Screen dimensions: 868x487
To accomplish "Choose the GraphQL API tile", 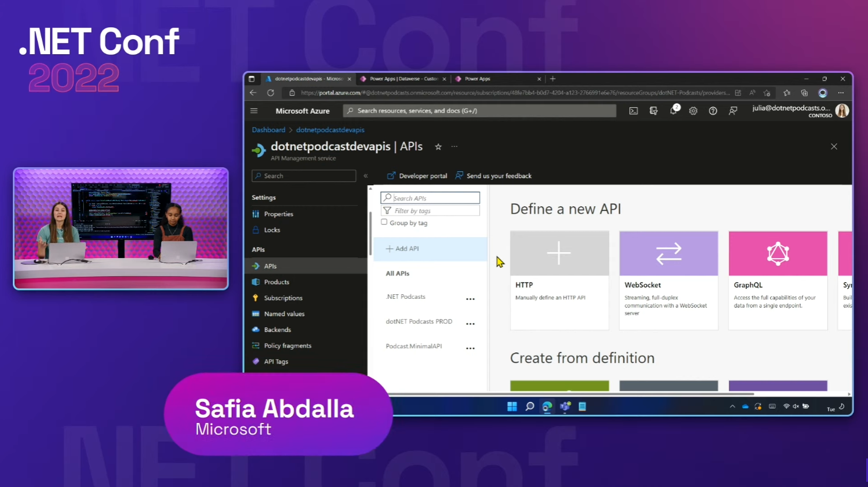I will [778, 280].
